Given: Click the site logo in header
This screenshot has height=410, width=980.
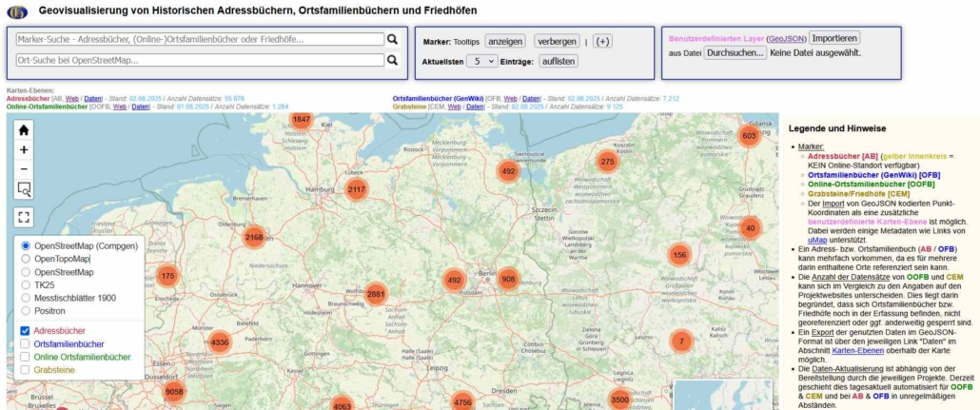Looking at the screenshot, I should (x=15, y=11).
